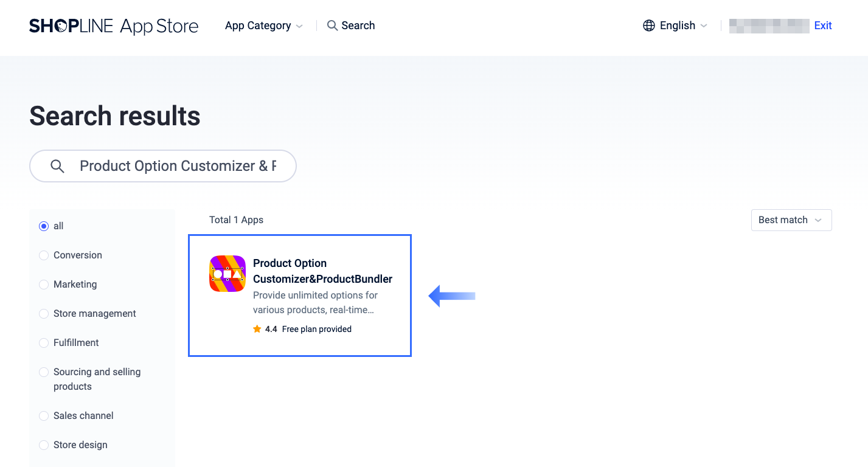The image size is (868, 467).
Task: Open the Product Option Customizer app icon
Action: [227, 273]
